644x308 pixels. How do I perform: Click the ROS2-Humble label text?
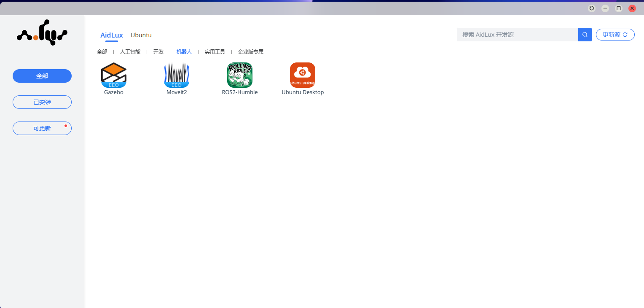coord(240,92)
